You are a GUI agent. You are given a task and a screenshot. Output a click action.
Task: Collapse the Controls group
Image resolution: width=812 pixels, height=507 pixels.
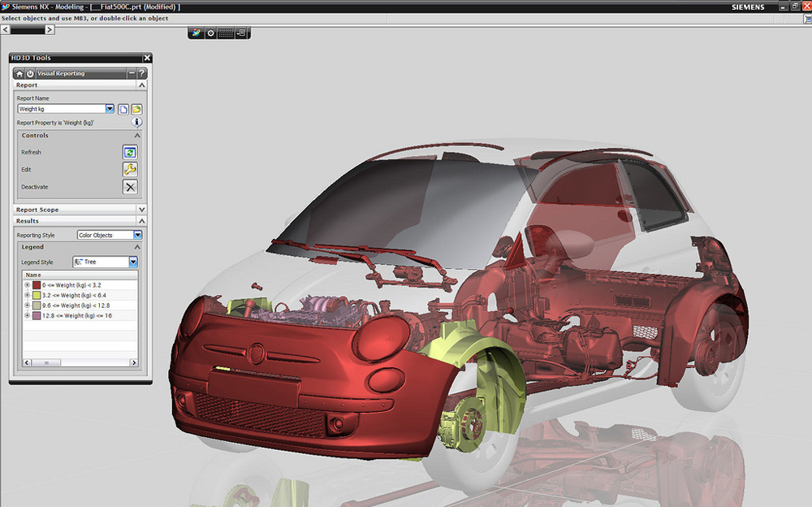(x=137, y=136)
